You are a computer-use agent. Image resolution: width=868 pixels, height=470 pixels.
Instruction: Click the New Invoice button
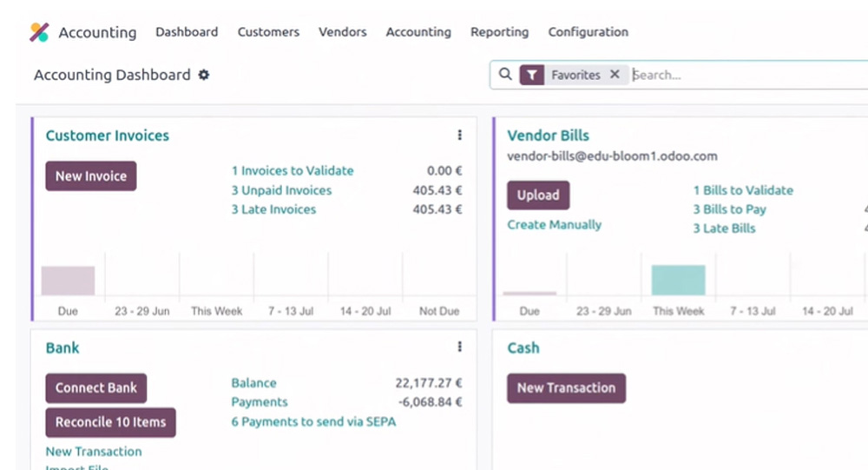[91, 176]
